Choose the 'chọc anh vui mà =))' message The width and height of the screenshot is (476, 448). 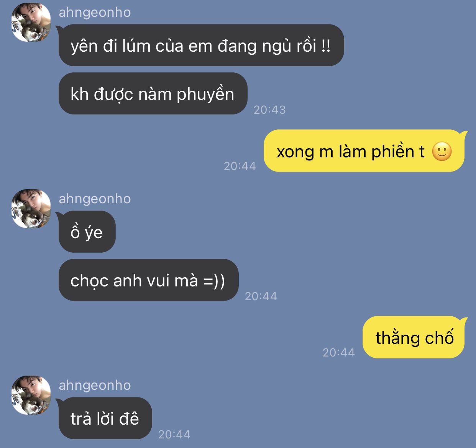point(148,280)
